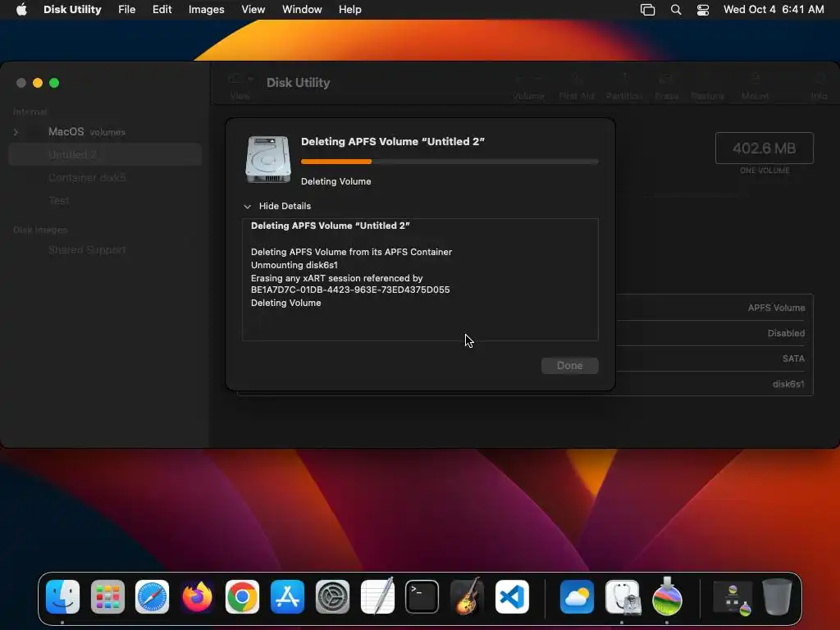Open the Window menu
The image size is (840, 630).
(302, 10)
